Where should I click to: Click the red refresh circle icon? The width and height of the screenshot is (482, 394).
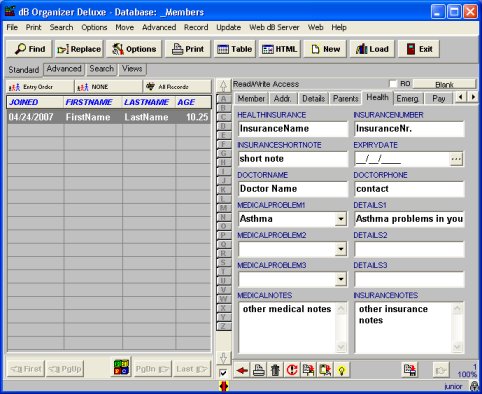click(292, 370)
